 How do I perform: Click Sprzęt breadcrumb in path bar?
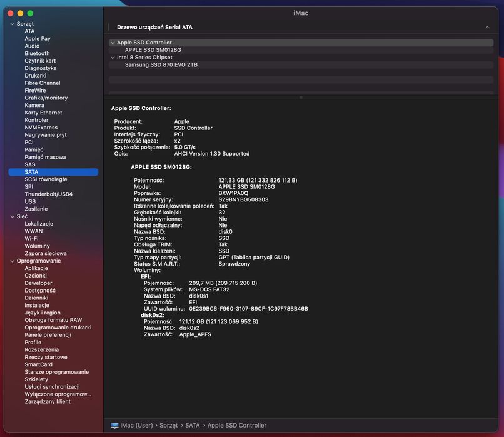[169, 425]
